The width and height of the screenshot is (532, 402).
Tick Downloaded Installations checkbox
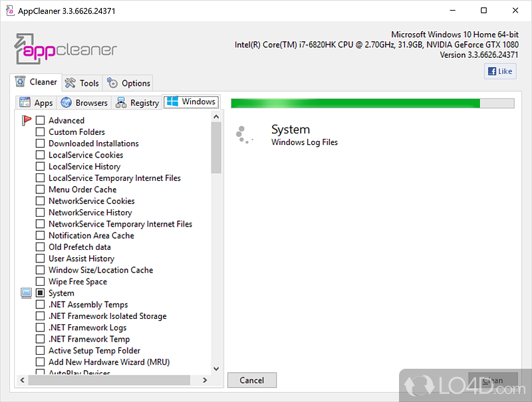[40, 144]
